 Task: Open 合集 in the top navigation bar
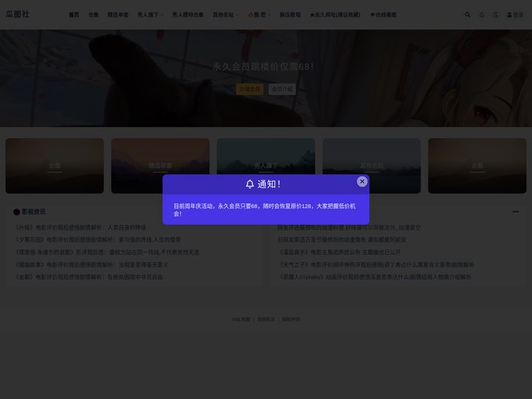(93, 15)
